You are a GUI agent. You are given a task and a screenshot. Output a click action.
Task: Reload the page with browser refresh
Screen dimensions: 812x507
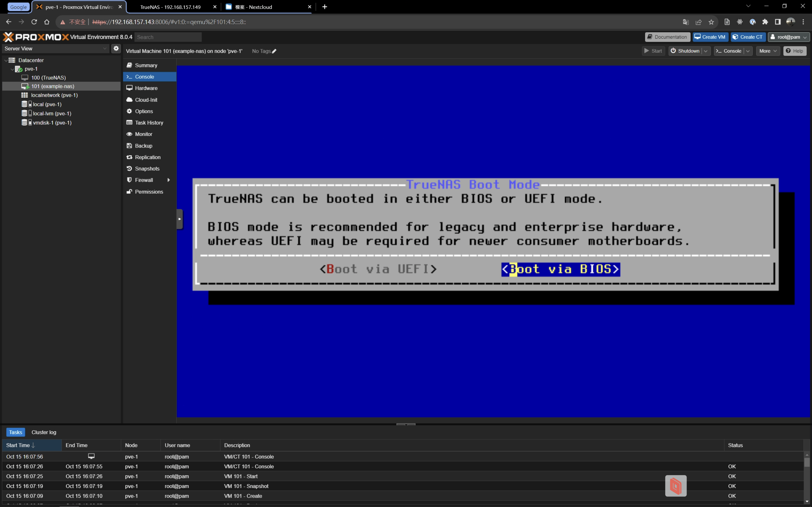34,22
